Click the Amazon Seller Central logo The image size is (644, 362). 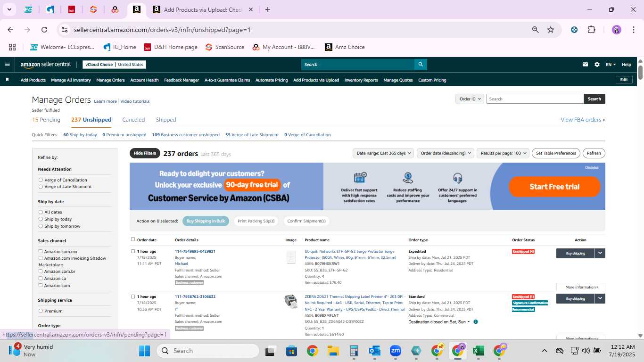tap(45, 65)
